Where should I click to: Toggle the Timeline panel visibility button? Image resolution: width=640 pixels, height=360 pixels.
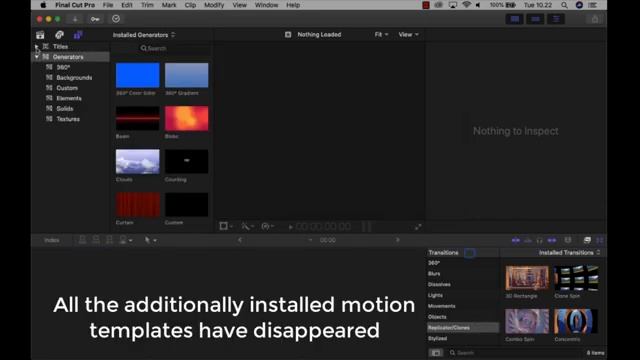pos(535,19)
